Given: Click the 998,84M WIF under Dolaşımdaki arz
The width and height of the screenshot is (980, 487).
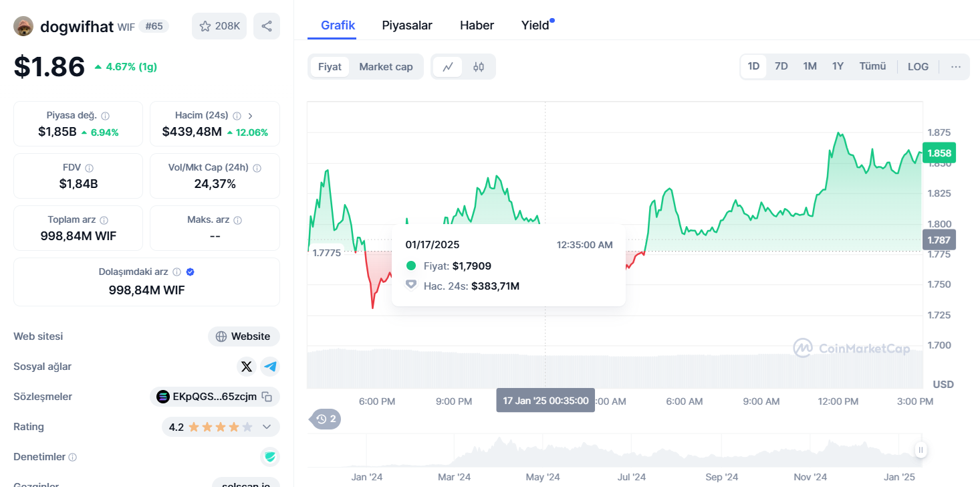Looking at the screenshot, I should 147,290.
